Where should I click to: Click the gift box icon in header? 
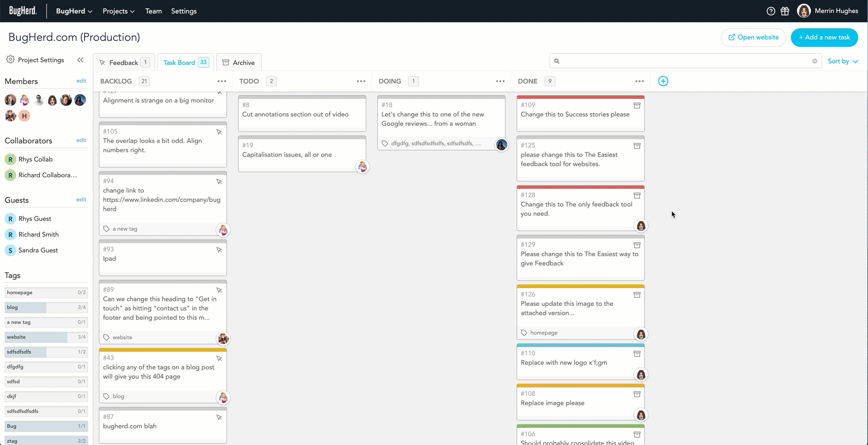tap(785, 11)
